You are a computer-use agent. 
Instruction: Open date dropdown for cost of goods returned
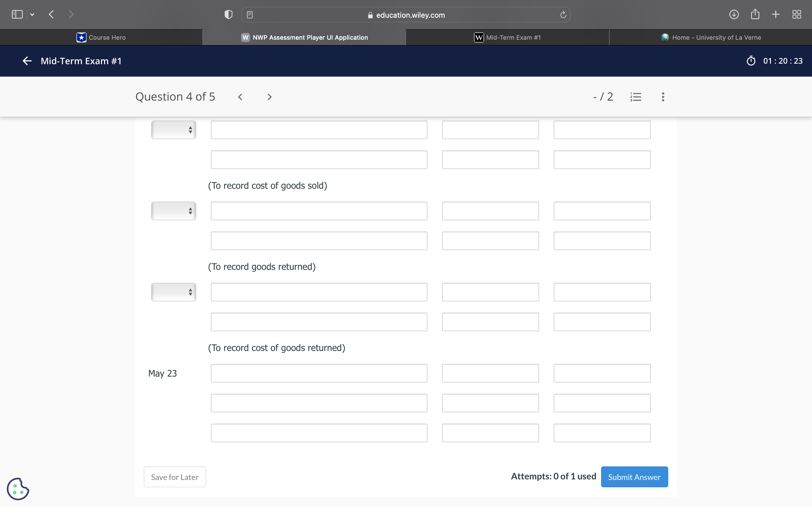pyautogui.click(x=173, y=292)
